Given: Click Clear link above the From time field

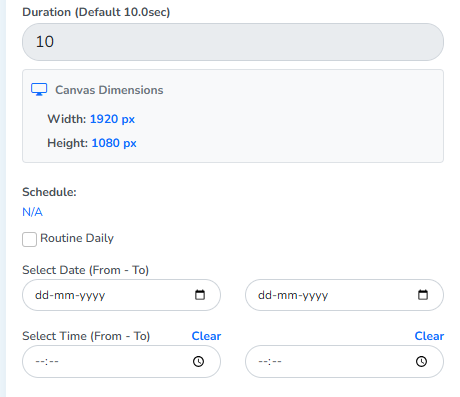Looking at the screenshot, I should click(x=206, y=336).
